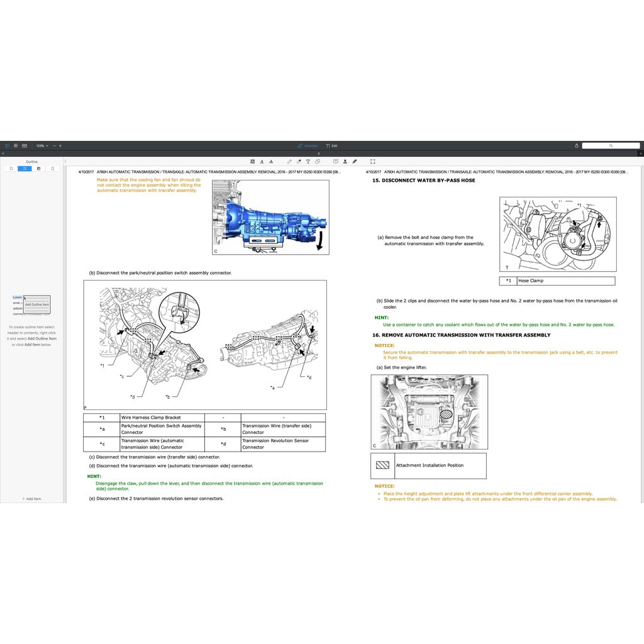
Task: Select the strikethrough text markup tool
Action: tap(271, 161)
